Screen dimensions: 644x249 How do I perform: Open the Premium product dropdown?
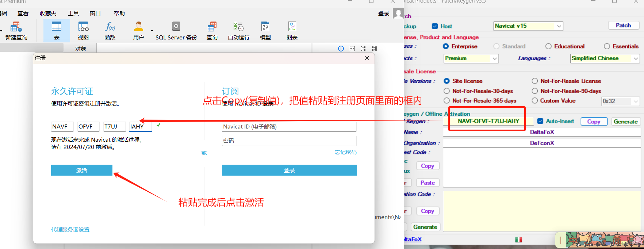click(x=471, y=58)
